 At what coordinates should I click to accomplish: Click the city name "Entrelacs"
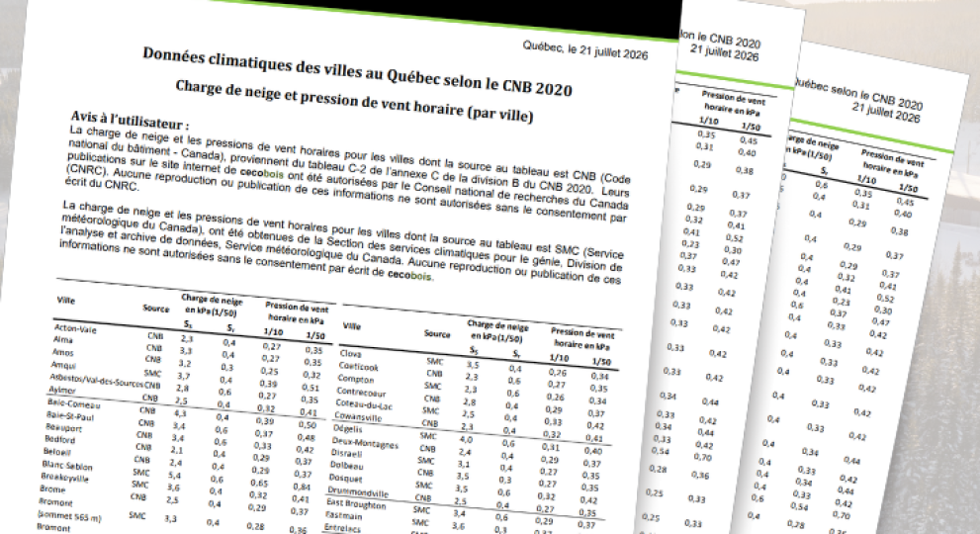[342, 528]
